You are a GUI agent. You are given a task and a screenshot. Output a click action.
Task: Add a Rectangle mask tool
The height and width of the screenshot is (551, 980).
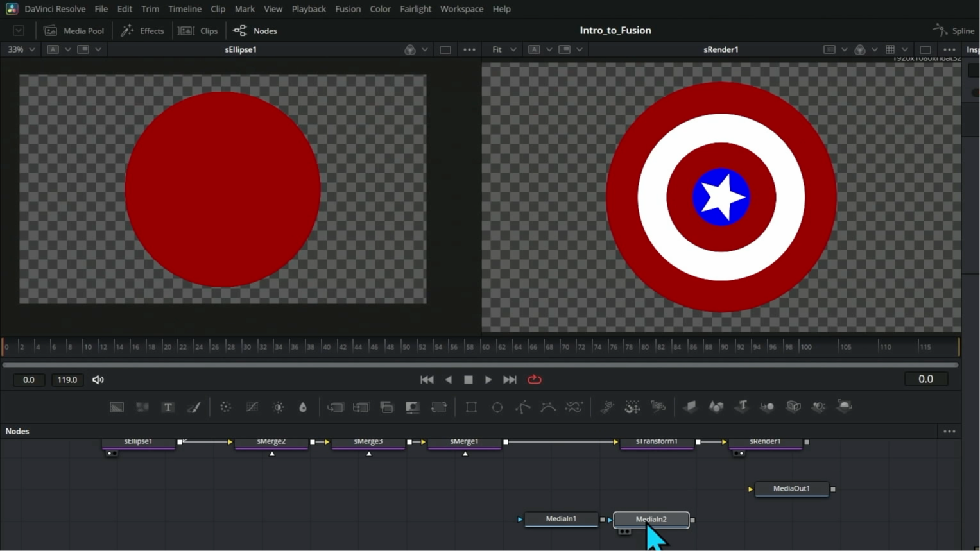471,407
